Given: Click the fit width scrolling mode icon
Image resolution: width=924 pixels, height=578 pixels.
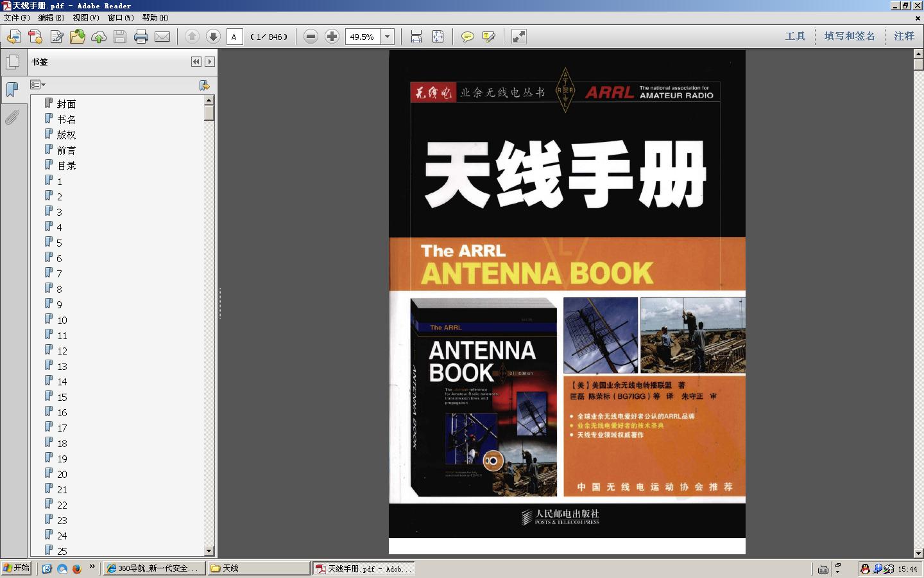Looking at the screenshot, I should [x=416, y=37].
